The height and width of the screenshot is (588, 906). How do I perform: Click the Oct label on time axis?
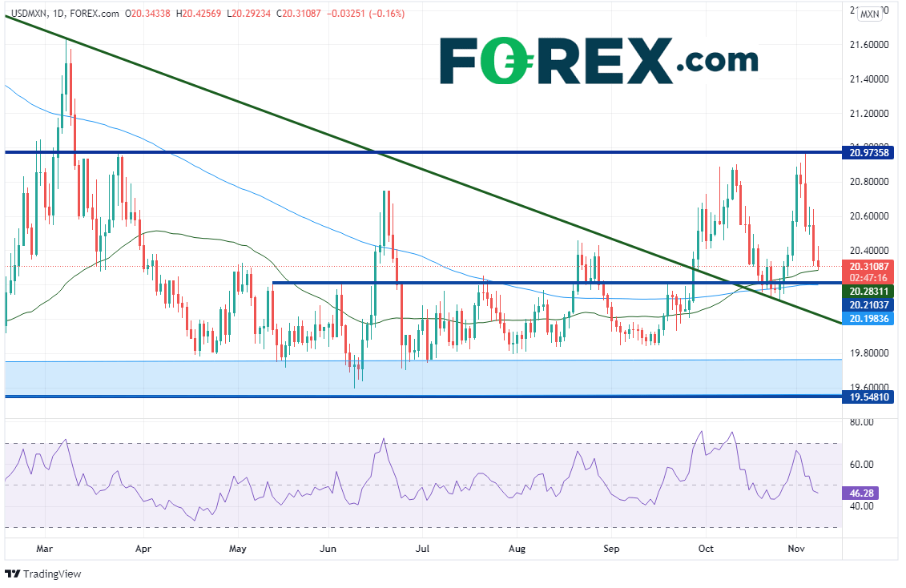(x=706, y=548)
